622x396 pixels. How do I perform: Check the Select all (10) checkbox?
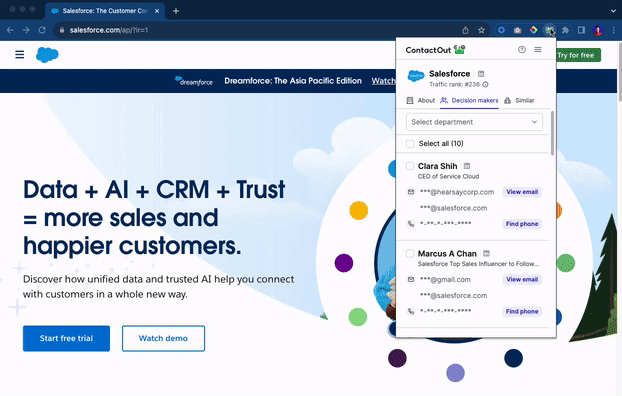coord(410,144)
